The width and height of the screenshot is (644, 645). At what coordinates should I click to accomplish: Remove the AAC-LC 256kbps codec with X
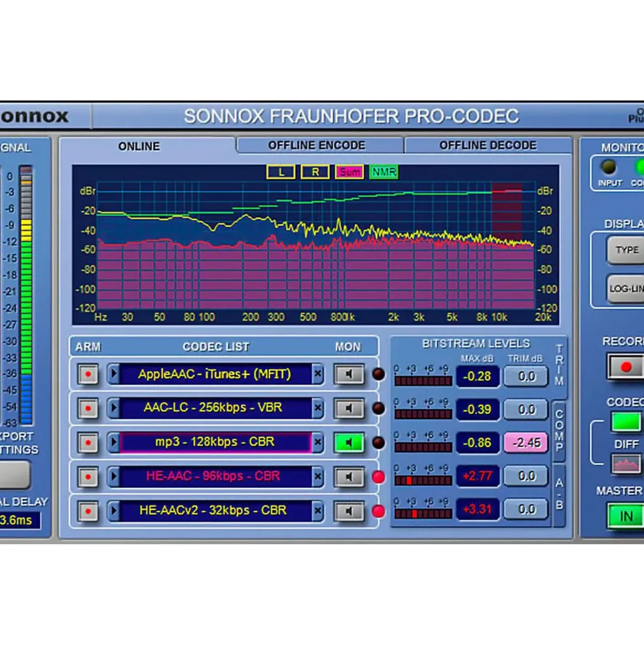(317, 408)
